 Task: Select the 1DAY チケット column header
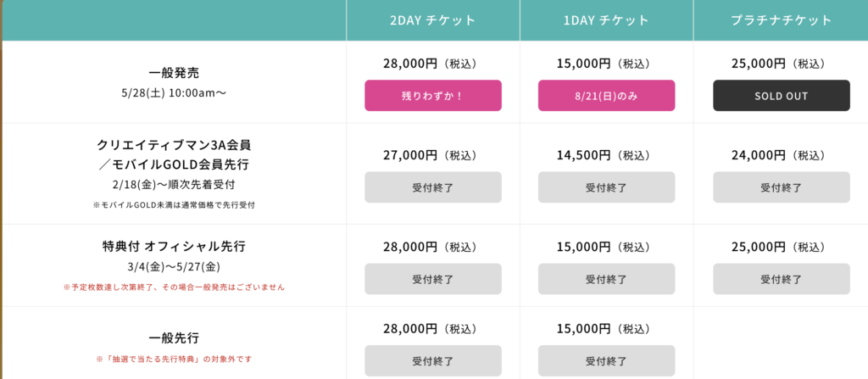606,20
